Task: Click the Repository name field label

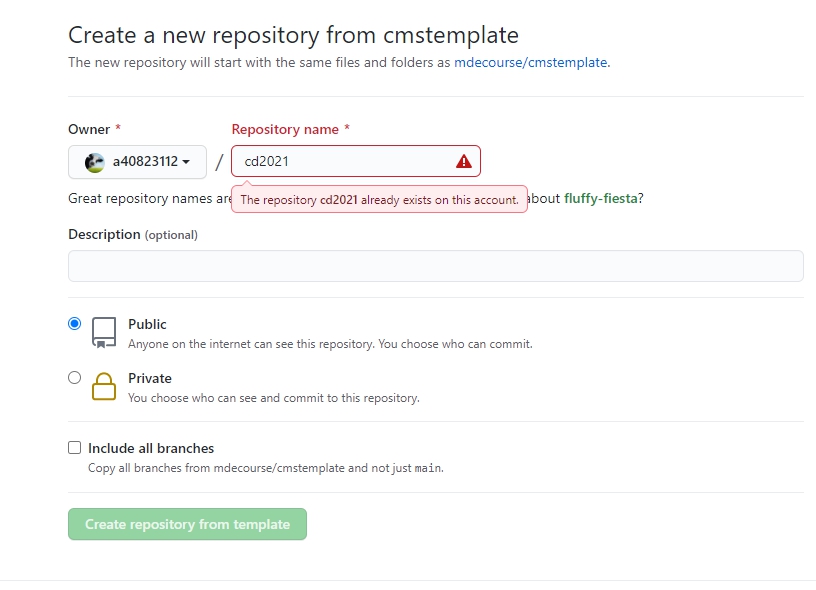Action: point(285,129)
